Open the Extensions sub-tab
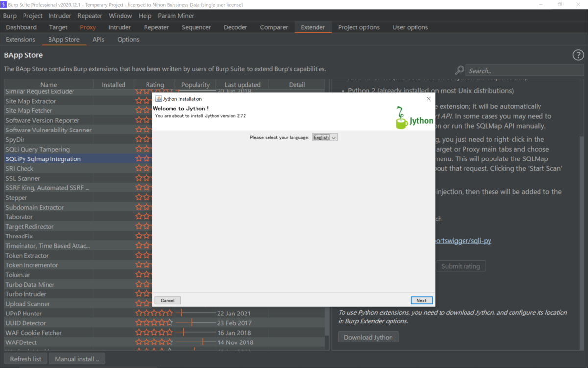588x368 pixels. click(x=21, y=39)
